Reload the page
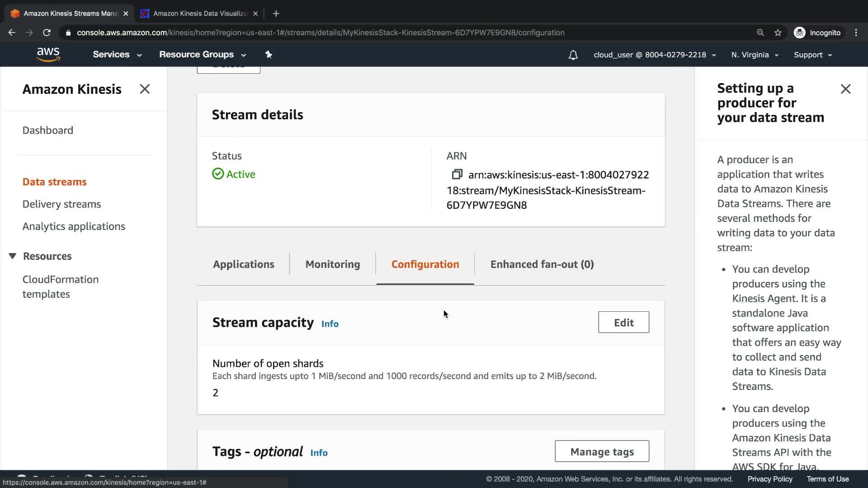Screen dimensions: 868x488 [x=47, y=33]
